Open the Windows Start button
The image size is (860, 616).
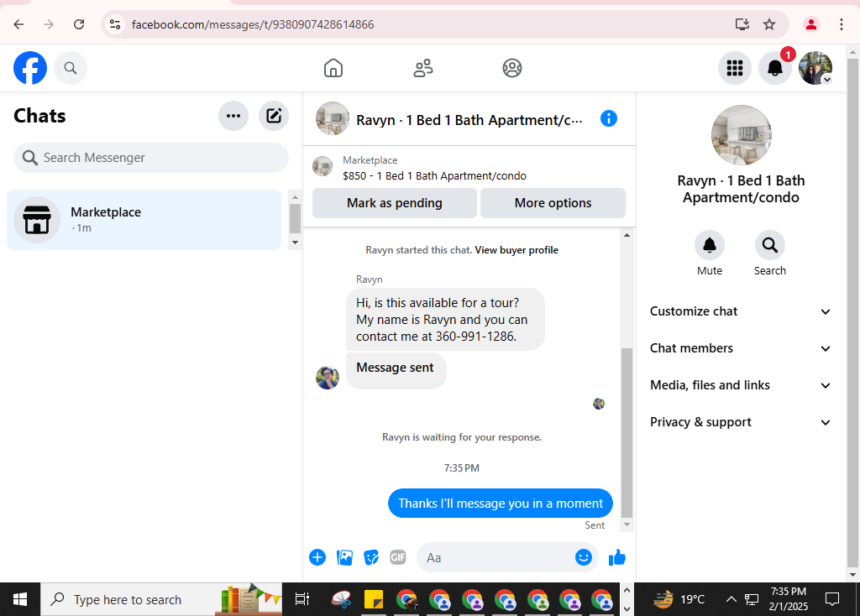click(x=20, y=599)
